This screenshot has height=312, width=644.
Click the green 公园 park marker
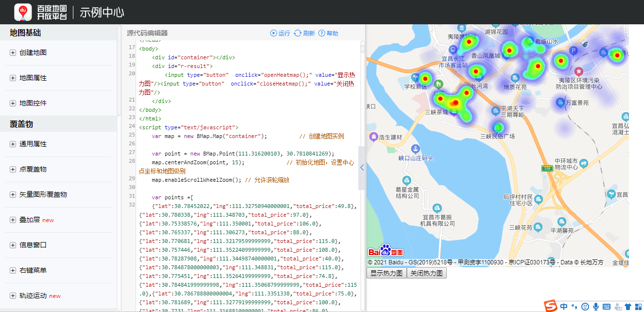(x=438, y=84)
